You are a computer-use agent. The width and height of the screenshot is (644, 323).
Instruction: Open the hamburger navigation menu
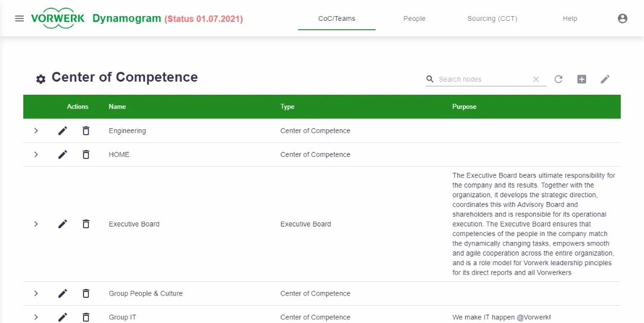tap(19, 18)
